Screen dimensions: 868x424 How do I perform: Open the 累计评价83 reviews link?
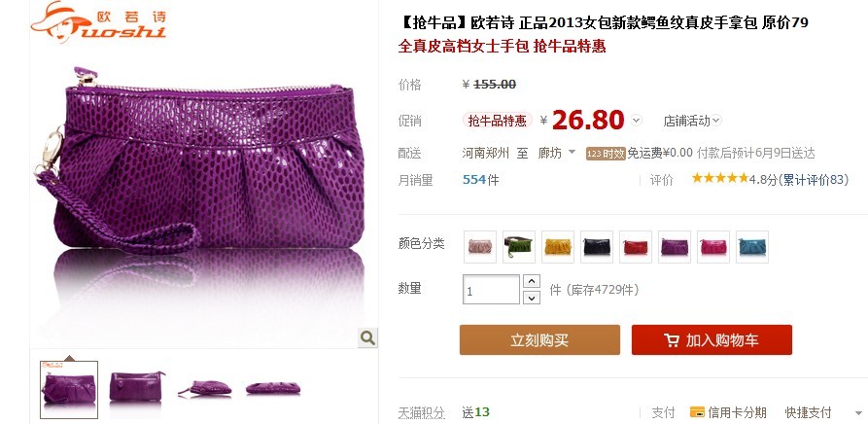tap(813, 179)
